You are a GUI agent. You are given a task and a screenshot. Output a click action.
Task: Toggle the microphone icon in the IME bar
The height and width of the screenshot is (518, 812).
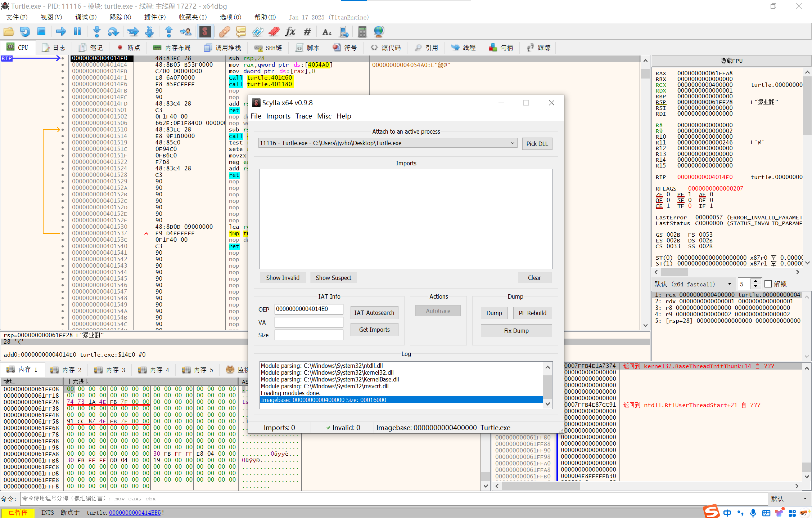[753, 513]
